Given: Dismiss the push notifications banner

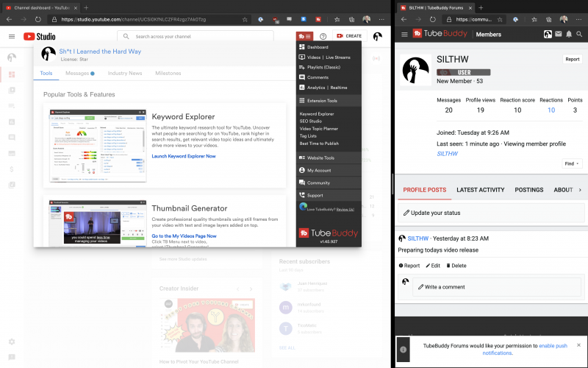Looking at the screenshot, I should coord(578,344).
